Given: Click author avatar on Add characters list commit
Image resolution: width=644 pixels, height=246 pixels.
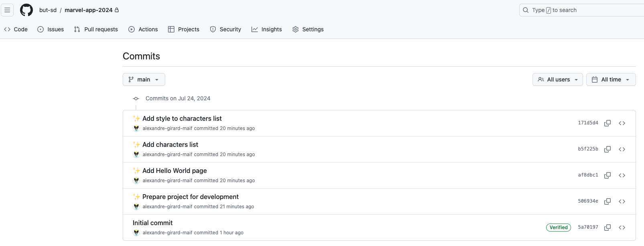Looking at the screenshot, I should (136, 155).
